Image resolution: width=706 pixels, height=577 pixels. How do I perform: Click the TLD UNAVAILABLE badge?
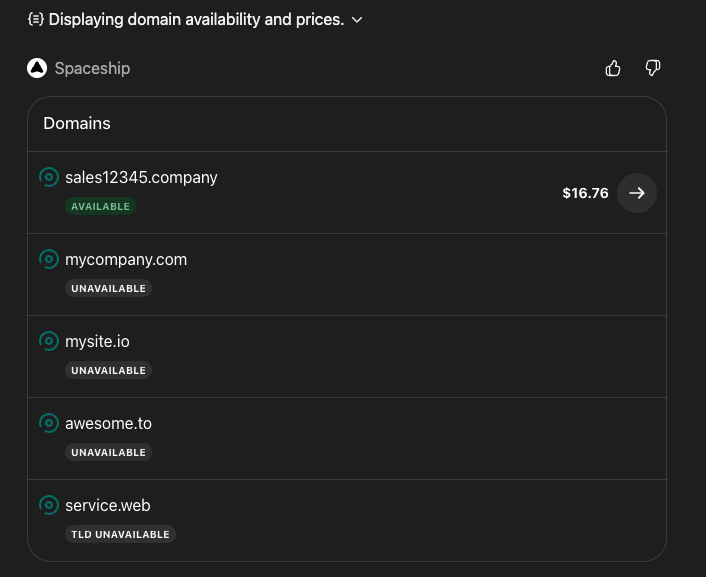pos(120,534)
